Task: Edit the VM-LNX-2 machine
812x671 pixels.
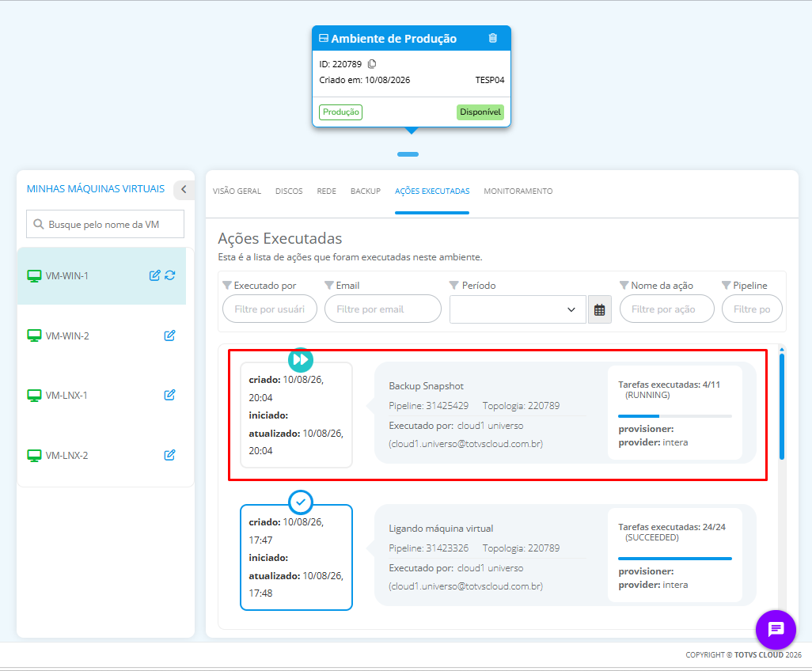Action: pyautogui.click(x=169, y=455)
